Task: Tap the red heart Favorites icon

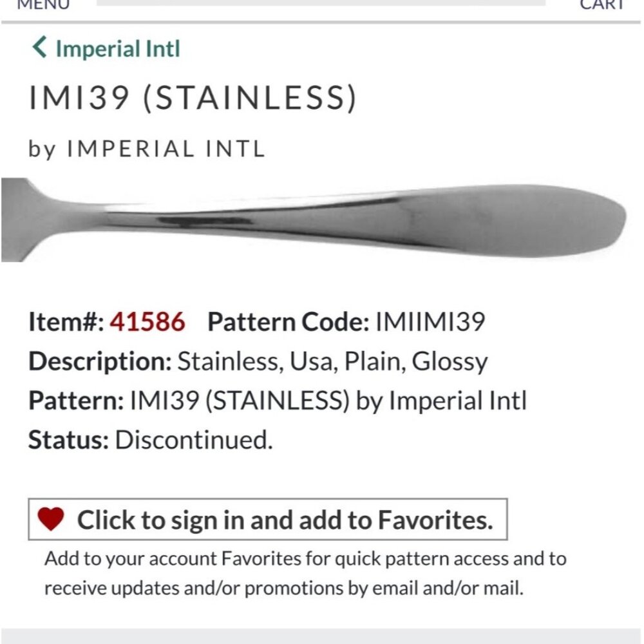Action: [53, 516]
